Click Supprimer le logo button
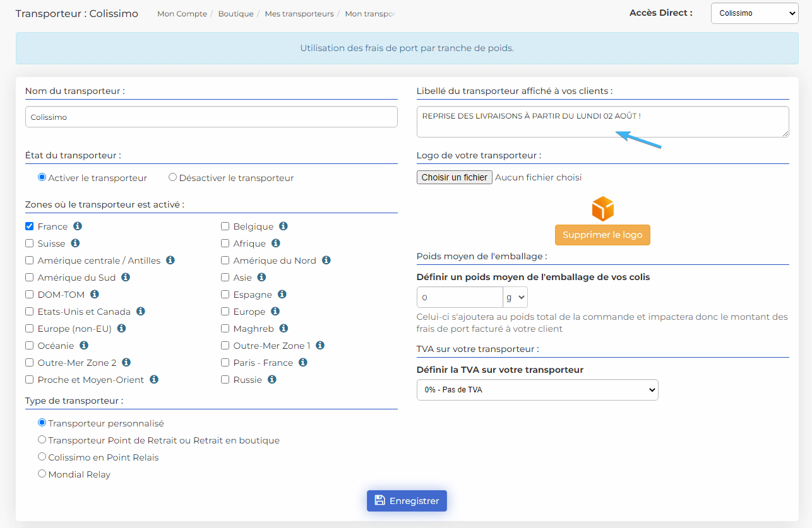This screenshot has height=528, width=812. [602, 235]
